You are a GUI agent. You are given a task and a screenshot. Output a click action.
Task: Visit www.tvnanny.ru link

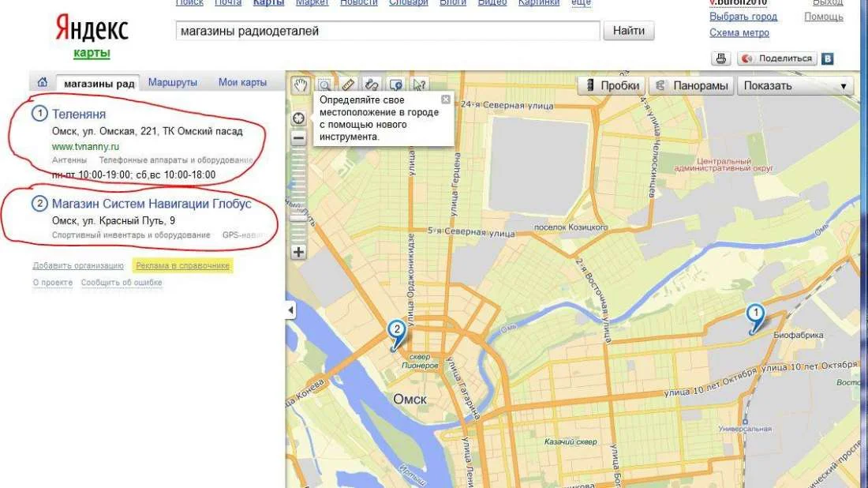click(x=85, y=147)
